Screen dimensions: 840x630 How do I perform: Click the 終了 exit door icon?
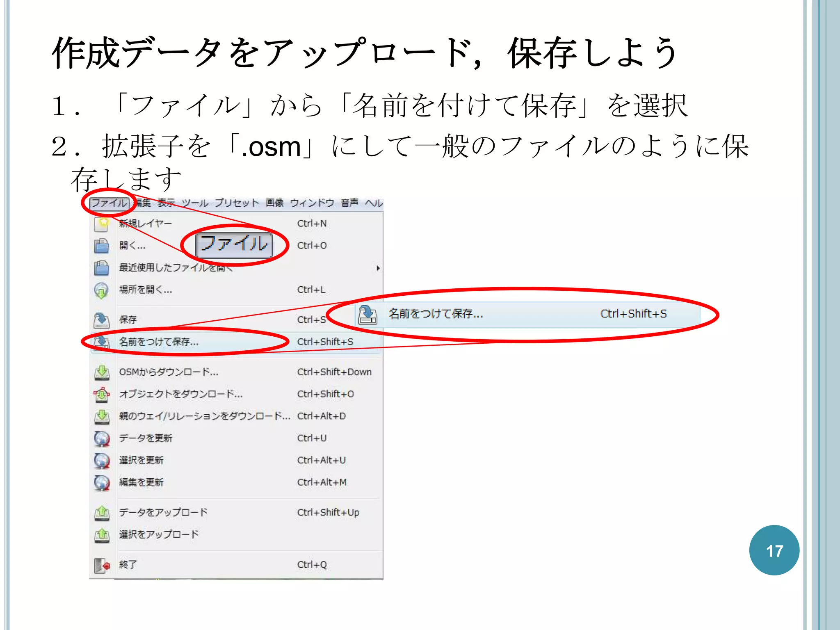pos(102,565)
